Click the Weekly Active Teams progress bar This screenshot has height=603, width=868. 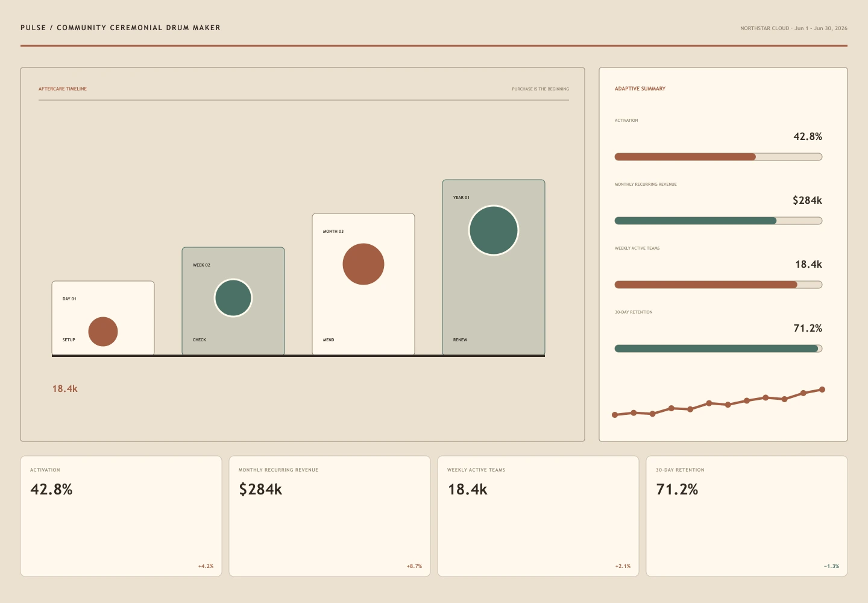719,285
